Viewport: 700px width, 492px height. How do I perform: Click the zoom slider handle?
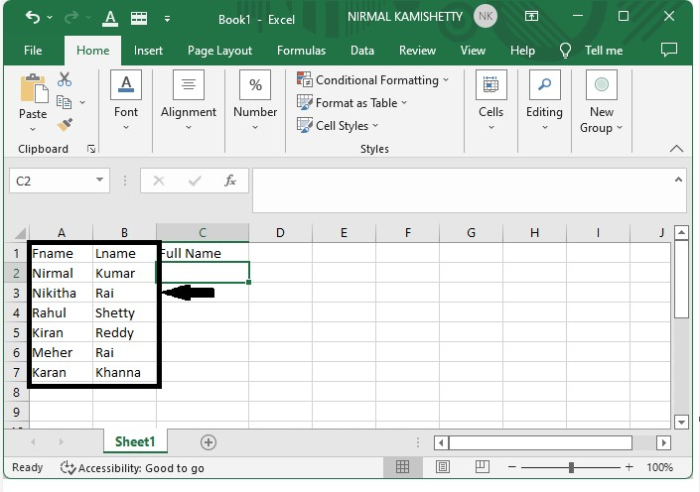point(571,467)
